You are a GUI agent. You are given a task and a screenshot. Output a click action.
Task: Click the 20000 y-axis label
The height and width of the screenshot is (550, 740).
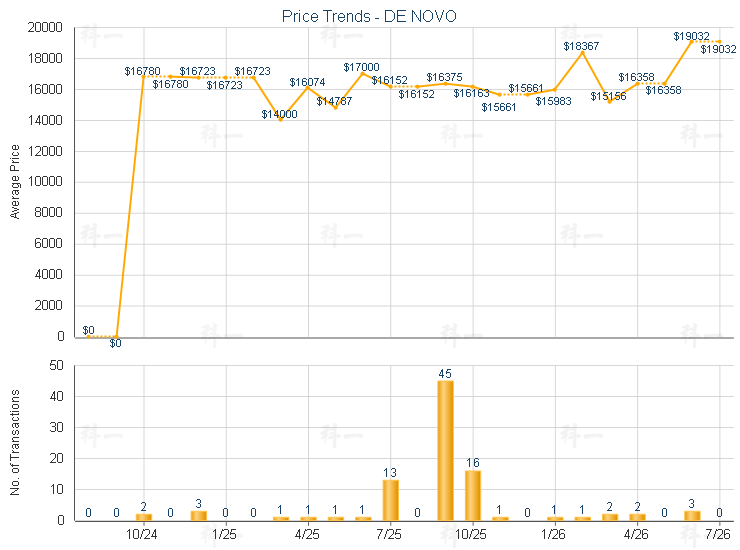pos(45,27)
